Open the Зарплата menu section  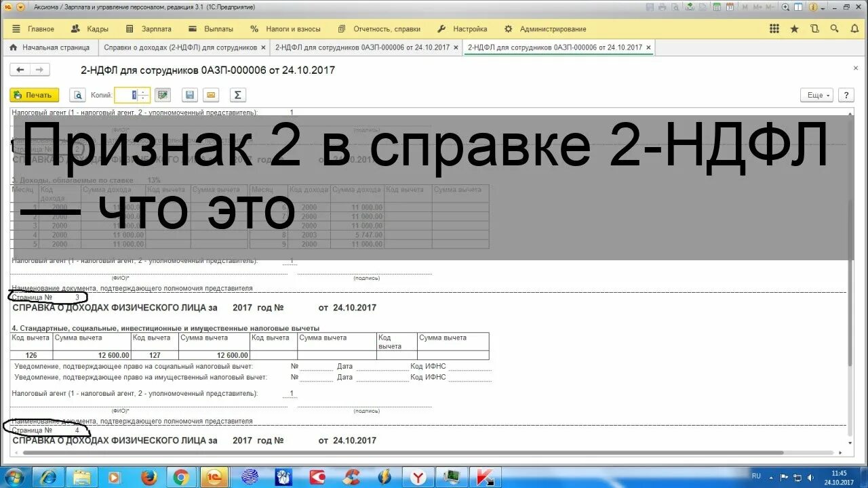149,29
